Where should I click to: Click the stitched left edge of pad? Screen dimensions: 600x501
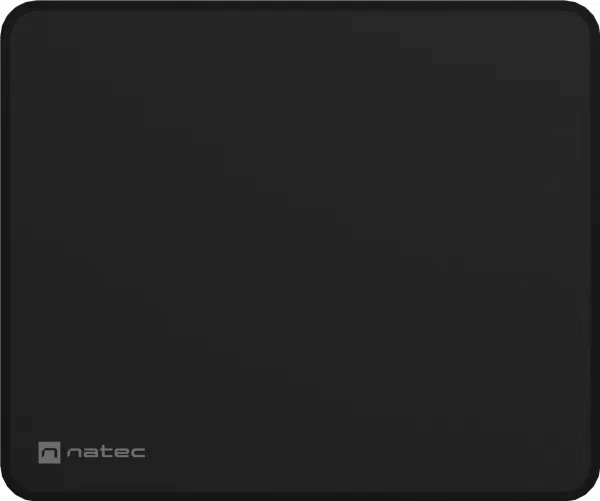[5, 251]
